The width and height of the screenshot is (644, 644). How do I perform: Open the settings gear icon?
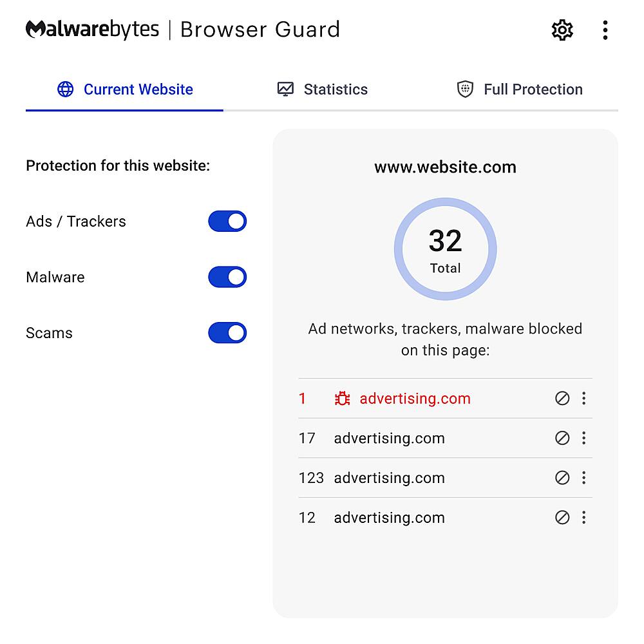562,29
